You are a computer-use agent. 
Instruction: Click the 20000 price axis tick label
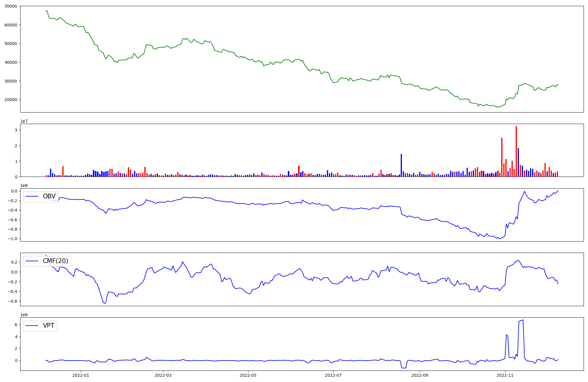point(11,100)
